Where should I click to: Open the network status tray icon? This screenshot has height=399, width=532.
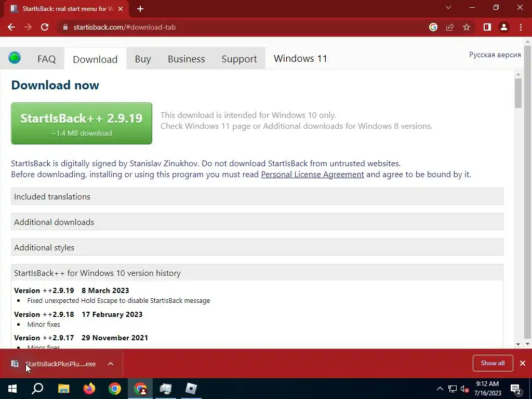coord(453,389)
